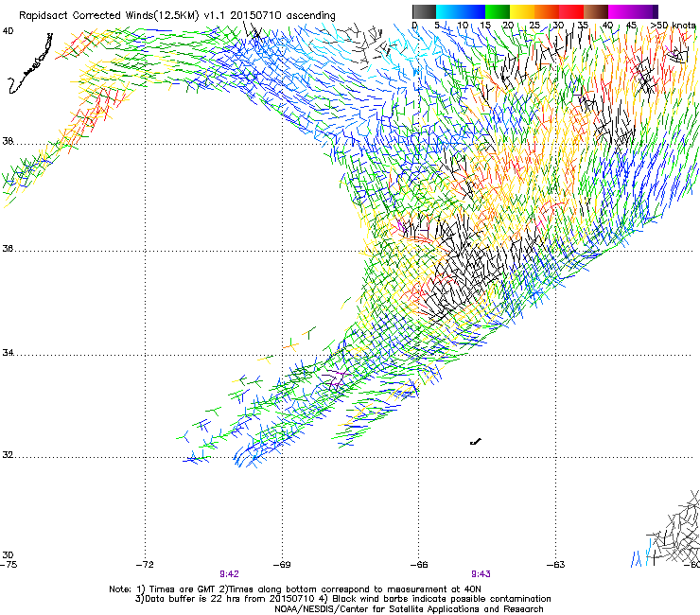The image size is (700, 615).
Task: Click the '-69' longitude axis label
Action: [282, 565]
